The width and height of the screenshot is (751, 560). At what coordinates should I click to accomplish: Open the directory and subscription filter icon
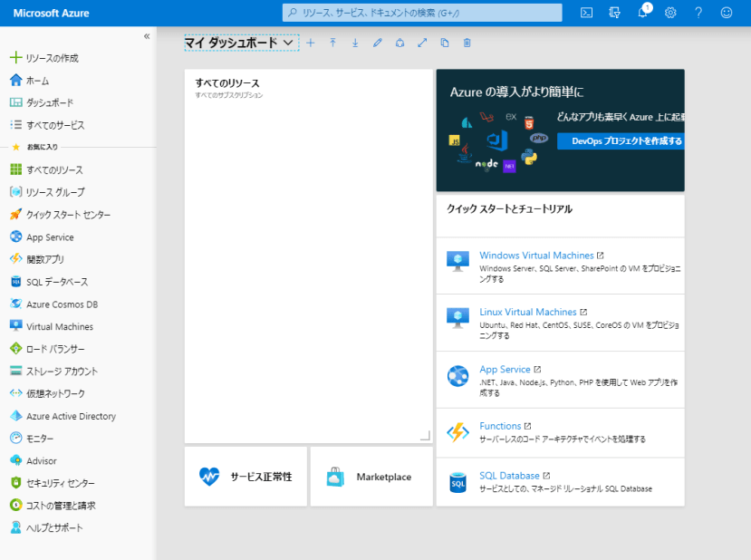(x=614, y=13)
